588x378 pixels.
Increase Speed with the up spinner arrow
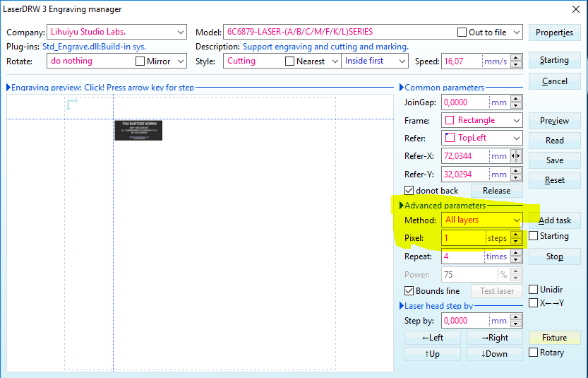[x=517, y=57]
